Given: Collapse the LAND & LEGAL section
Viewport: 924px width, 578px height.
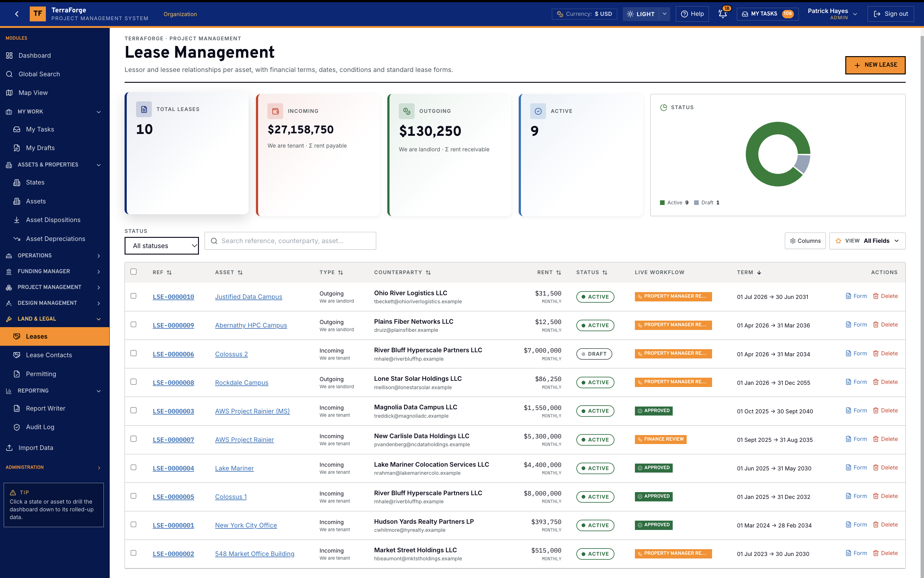Looking at the screenshot, I should [x=55, y=319].
